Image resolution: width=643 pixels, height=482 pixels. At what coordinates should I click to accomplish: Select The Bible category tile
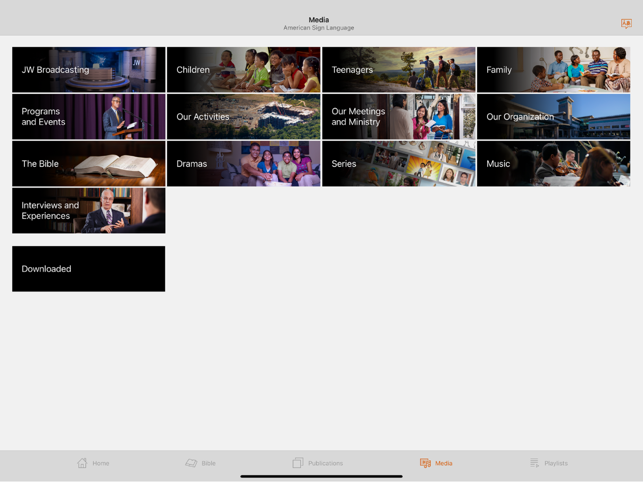pyautogui.click(x=89, y=163)
